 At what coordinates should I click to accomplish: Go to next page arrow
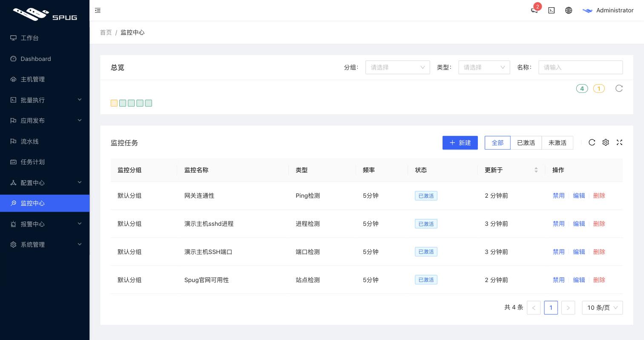pyautogui.click(x=568, y=308)
